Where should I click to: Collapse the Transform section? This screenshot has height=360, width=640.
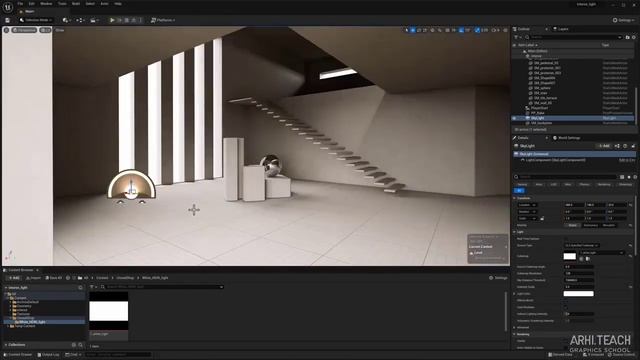514,198
